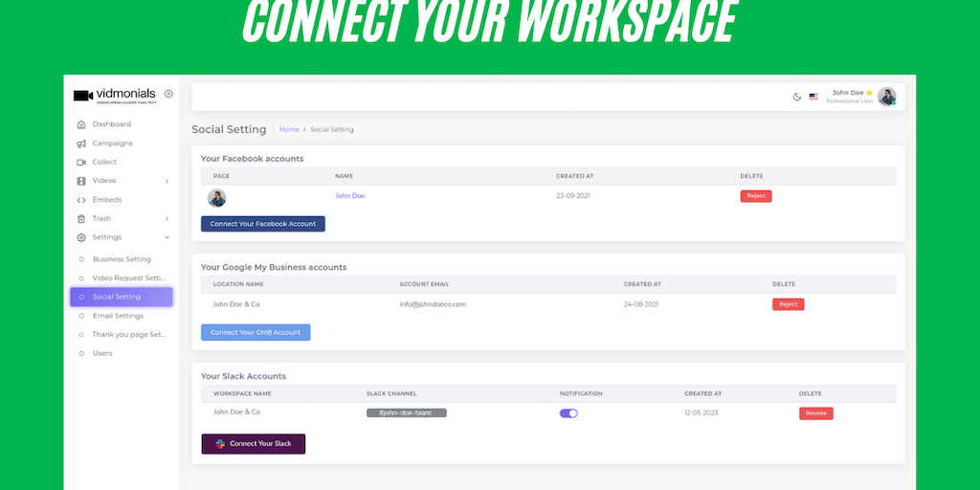Open the Collect menu item
Image resolution: width=980 pixels, height=490 pixels.
click(x=104, y=162)
